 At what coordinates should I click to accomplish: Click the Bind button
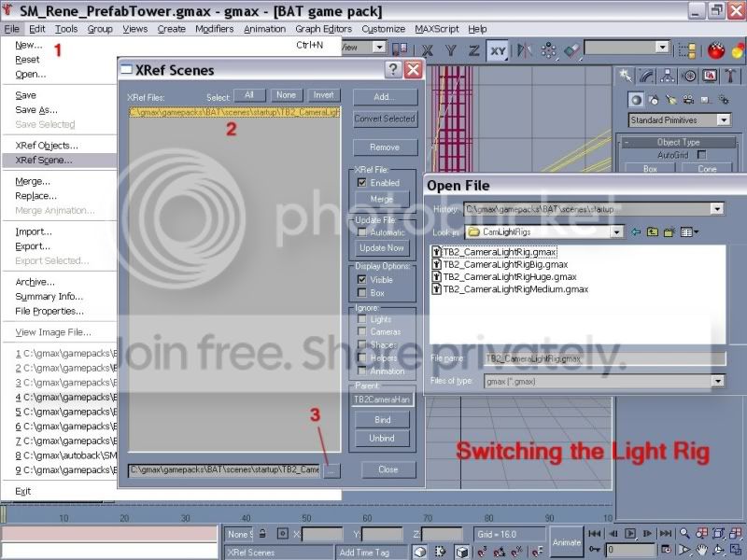pos(382,419)
